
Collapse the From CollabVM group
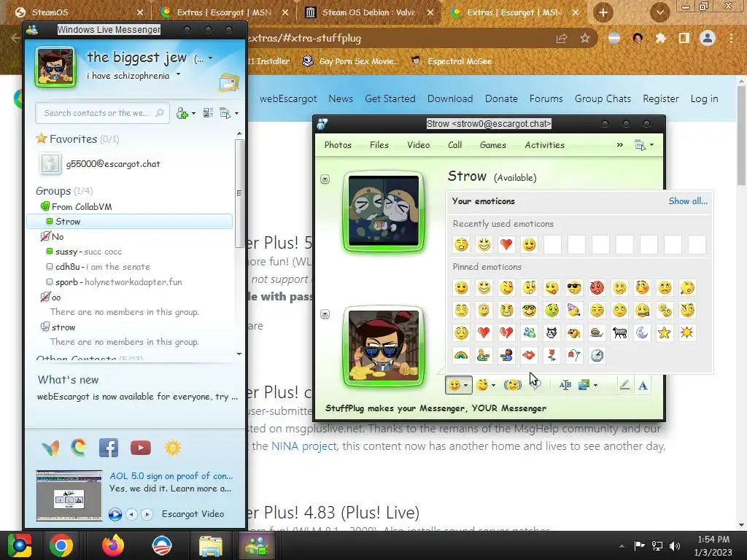coord(44,206)
